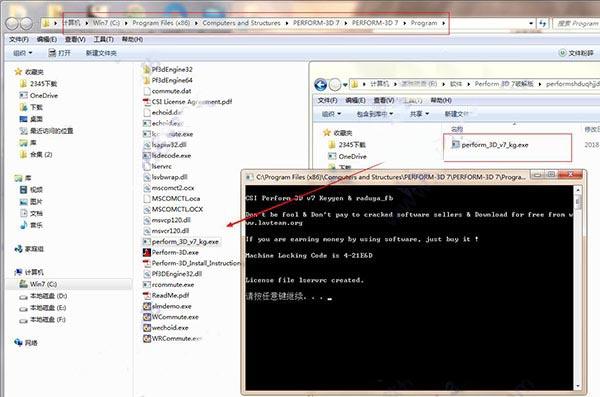Viewport: 600px width, 397px height.
Task: Select the WRCommute.exe file
Action: point(172,338)
